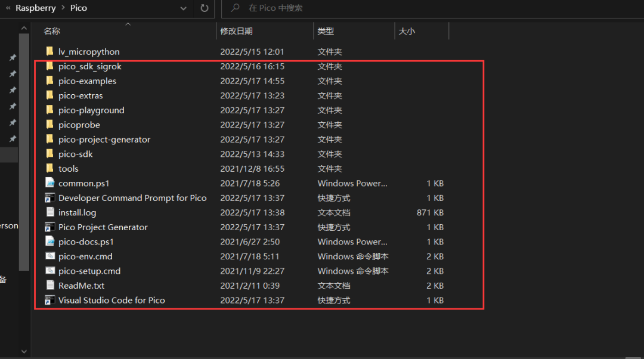The image size is (644, 359).
Task: Sort by the 类型 column header
Action: pyautogui.click(x=326, y=31)
